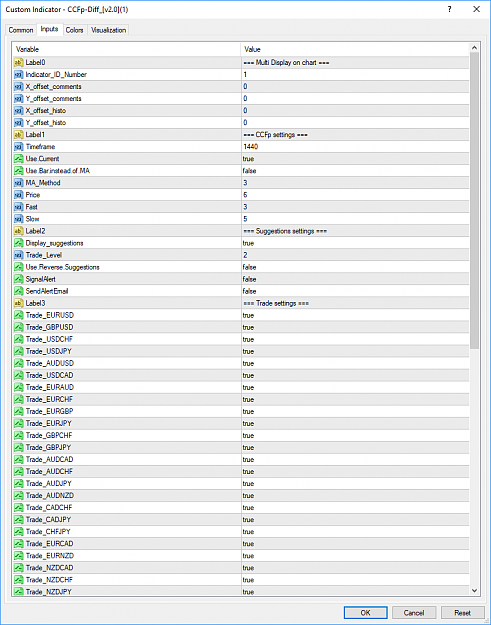
Task: Click the integer icon next to X_offset_comments
Action: (x=19, y=86)
